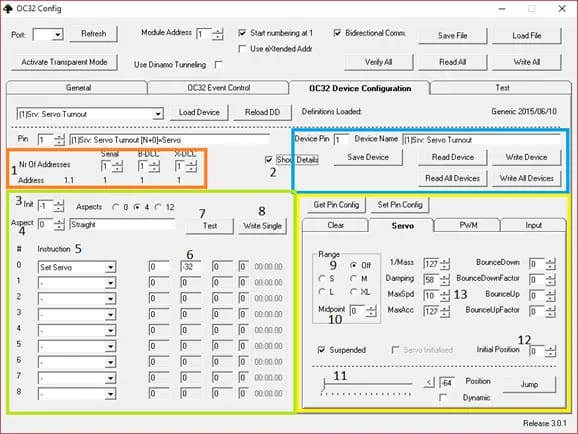
Task: Enable Use eXtended Addr checkbox
Action: 242,49
